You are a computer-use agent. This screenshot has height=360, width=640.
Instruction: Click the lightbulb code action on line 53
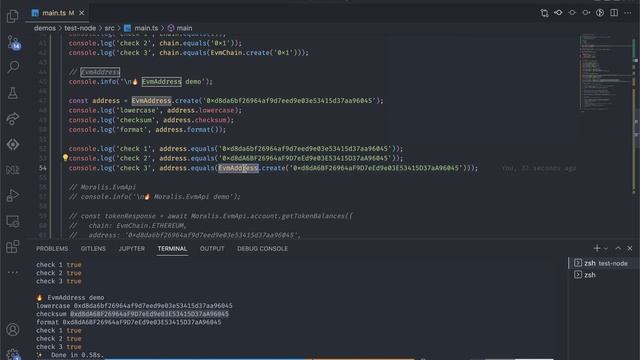click(65, 158)
